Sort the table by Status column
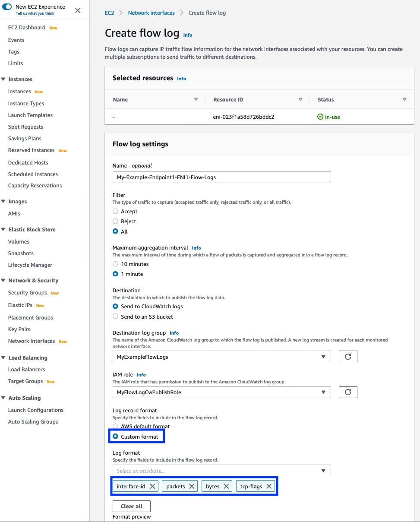The width and height of the screenshot is (420, 522). (404, 99)
